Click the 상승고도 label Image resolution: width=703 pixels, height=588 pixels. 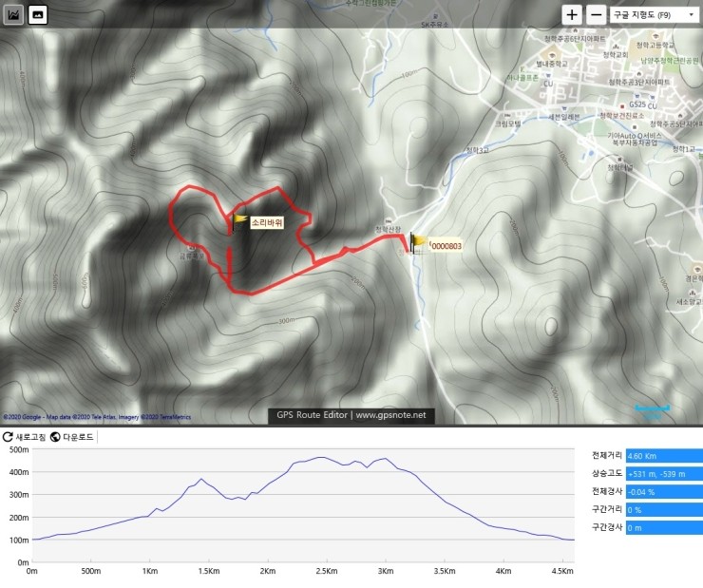[607, 473]
